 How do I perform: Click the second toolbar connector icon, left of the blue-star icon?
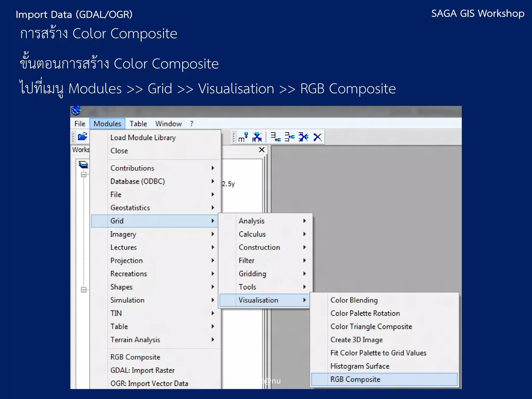coord(289,137)
